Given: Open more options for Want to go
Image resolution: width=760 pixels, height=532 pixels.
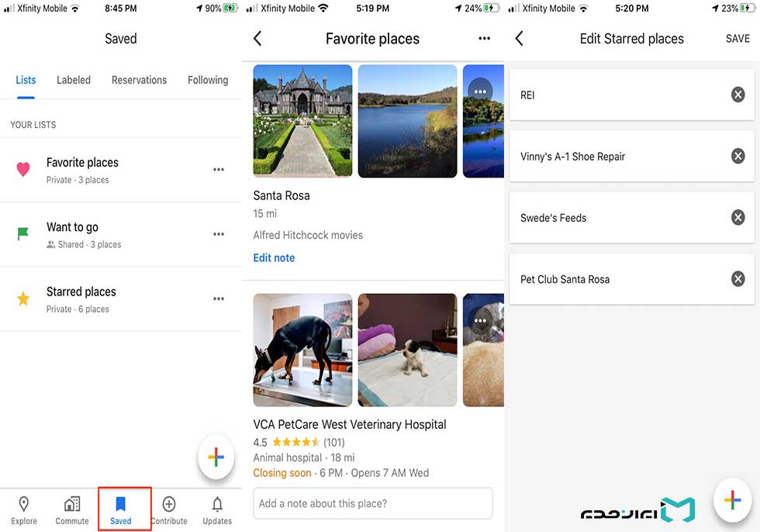Looking at the screenshot, I should [219, 234].
